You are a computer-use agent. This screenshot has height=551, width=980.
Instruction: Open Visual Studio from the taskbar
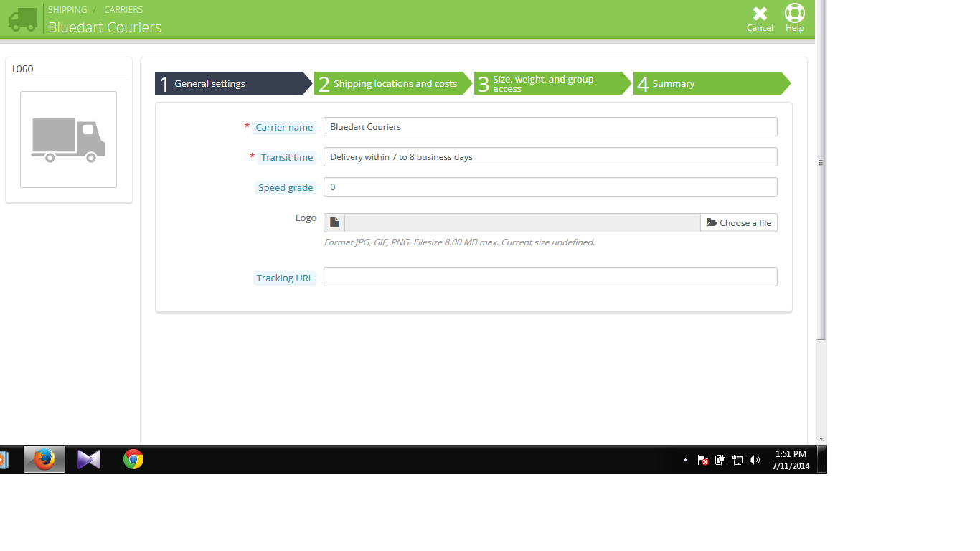(89, 459)
